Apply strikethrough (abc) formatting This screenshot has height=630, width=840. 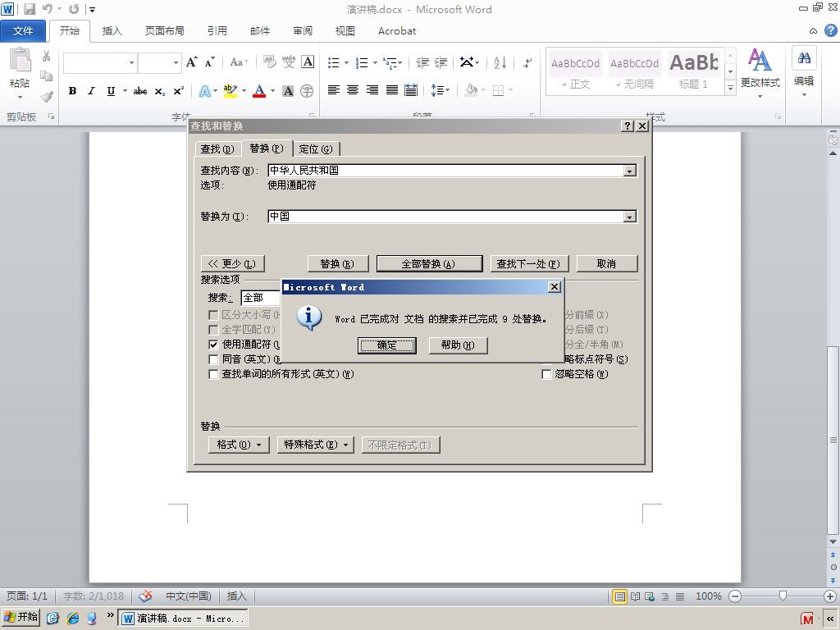coord(139,91)
